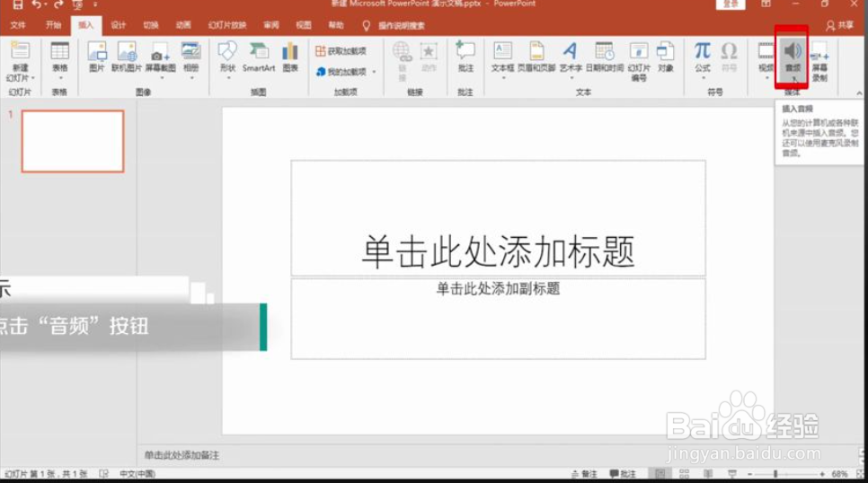This screenshot has height=483, width=868.
Task: Click the Save icon in quick access toolbar
Action: (x=18, y=4)
